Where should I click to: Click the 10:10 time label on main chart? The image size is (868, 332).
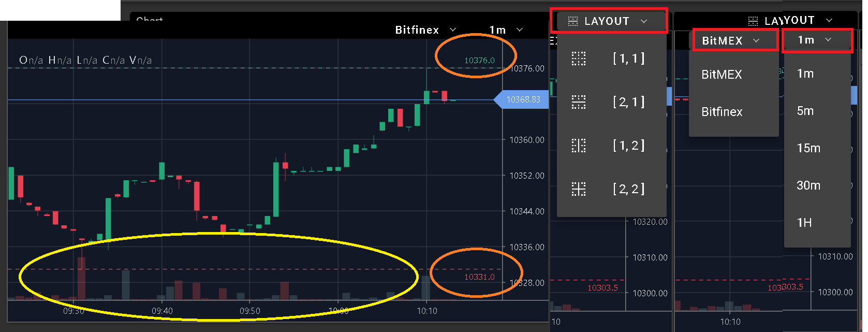(427, 311)
